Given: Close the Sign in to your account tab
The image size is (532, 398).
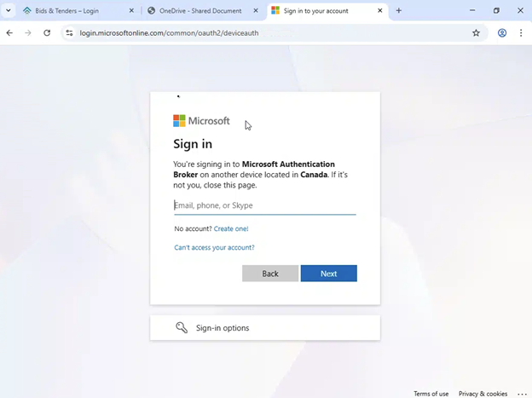Looking at the screenshot, I should tap(380, 11).
